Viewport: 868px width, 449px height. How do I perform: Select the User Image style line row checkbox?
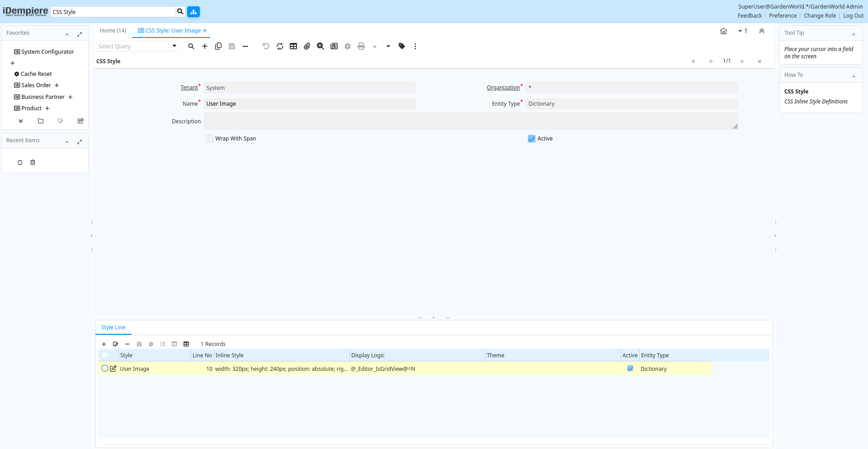pos(105,369)
